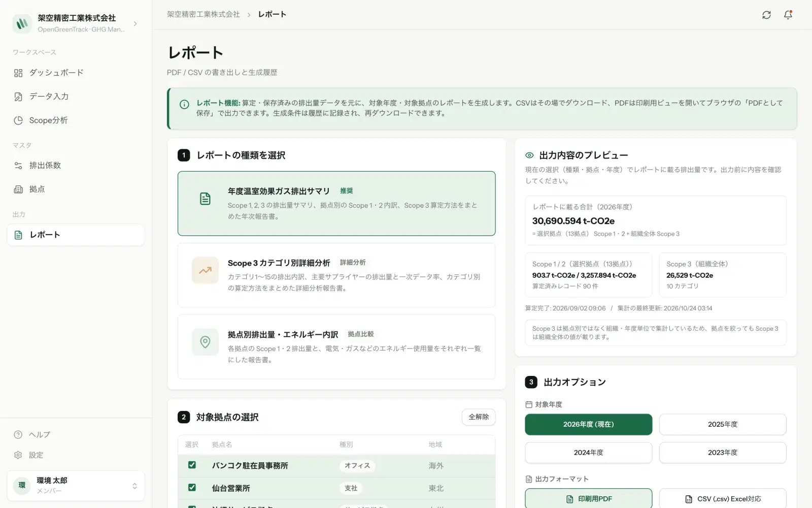
Task: Click the trend arrow icon on Scope 3 card
Action: coord(205,270)
